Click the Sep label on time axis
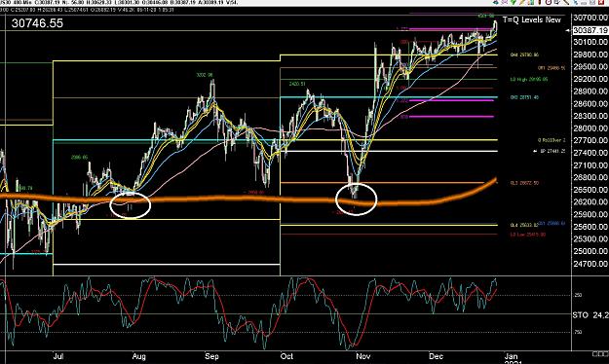609x364 pixels. (211, 356)
